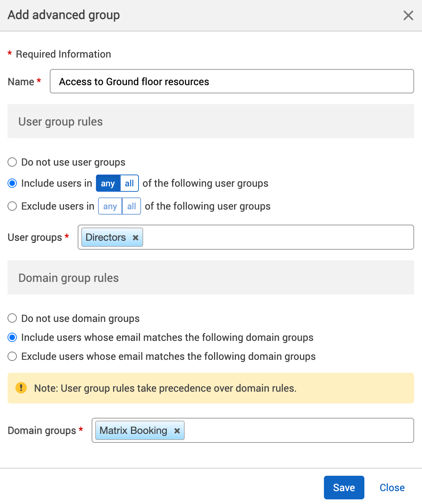Click the required asterisk next to Name

coord(39,81)
